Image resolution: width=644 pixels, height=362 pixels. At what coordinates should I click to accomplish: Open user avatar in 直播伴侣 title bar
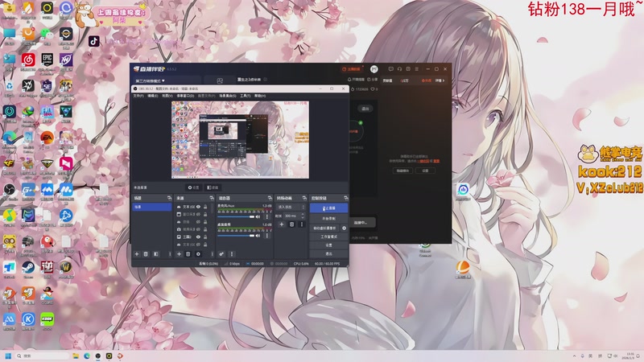[x=374, y=69]
